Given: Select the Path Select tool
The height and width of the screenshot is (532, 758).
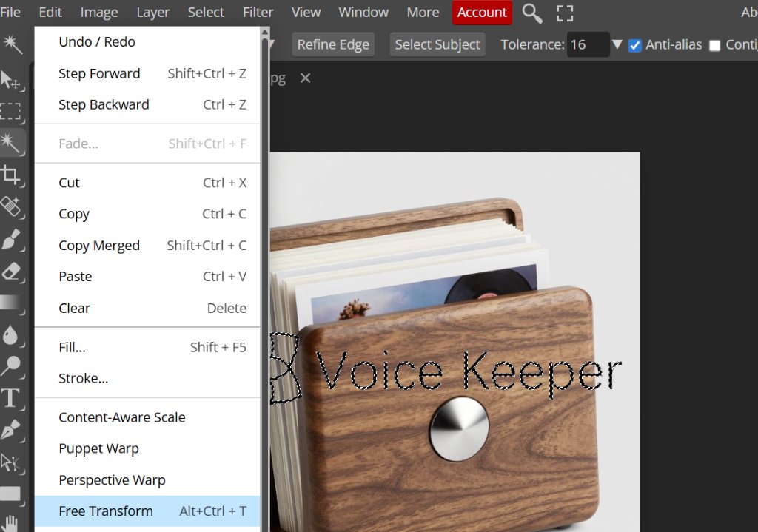Looking at the screenshot, I should pyautogui.click(x=10, y=462).
